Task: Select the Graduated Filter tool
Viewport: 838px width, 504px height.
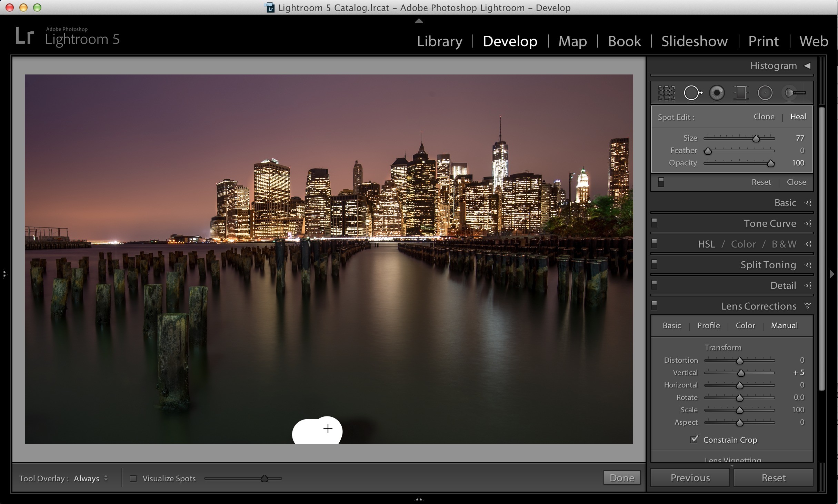Action: [x=741, y=93]
